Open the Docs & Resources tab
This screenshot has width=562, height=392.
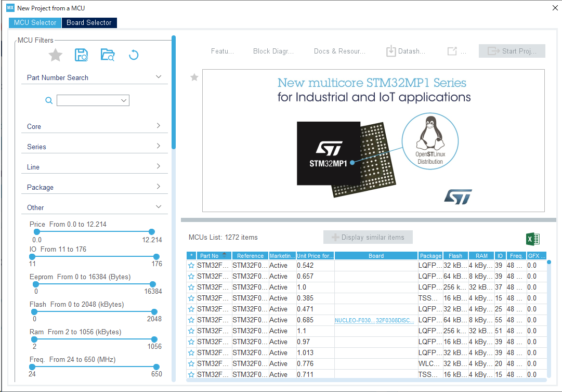tap(339, 51)
